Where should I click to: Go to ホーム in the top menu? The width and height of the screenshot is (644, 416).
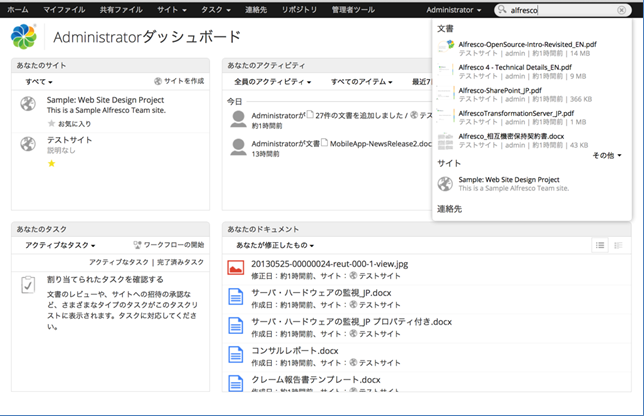coord(18,9)
